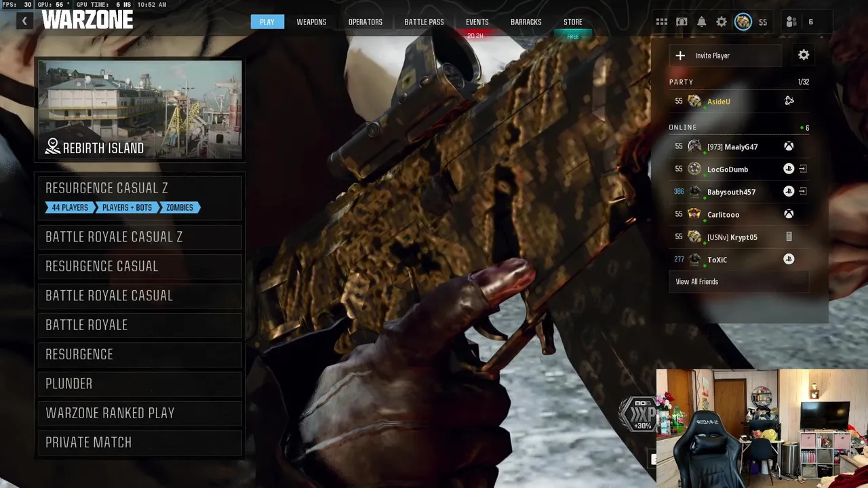Viewport: 868px width, 488px height.
Task: Click Carlitooo's player emblem
Action: pos(694,214)
